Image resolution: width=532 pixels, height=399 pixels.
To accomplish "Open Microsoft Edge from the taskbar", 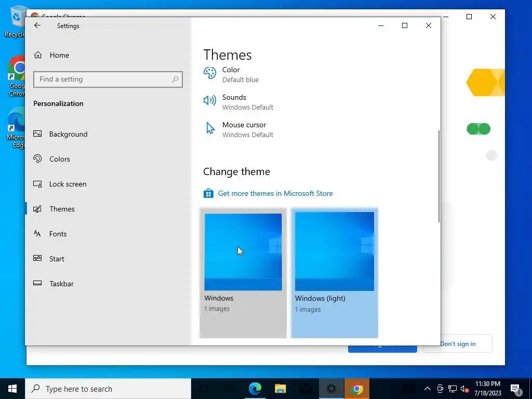I will click(255, 389).
